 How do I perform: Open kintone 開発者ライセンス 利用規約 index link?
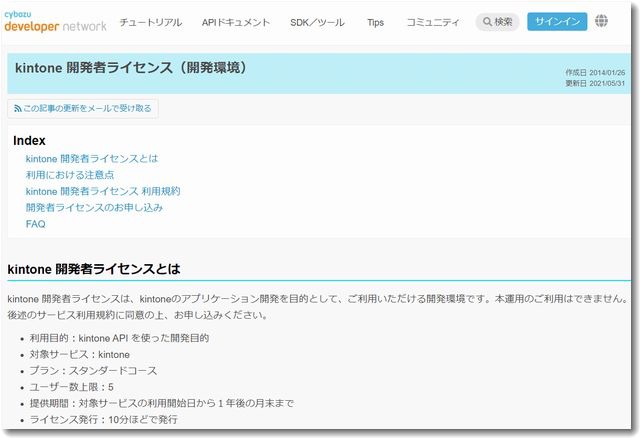point(103,191)
